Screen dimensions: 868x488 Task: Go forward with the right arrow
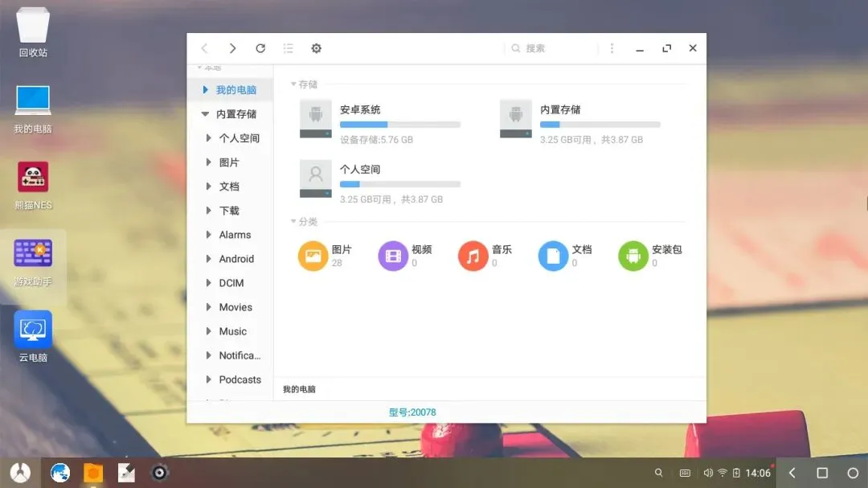tap(232, 48)
